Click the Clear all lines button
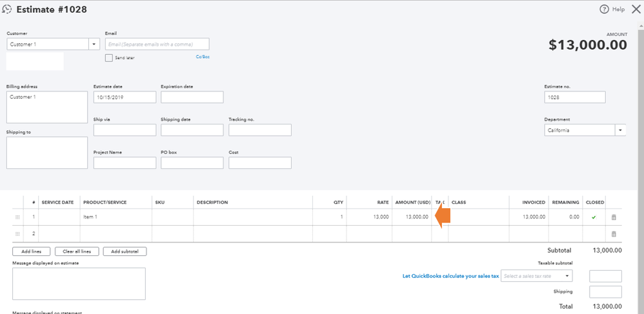Image resolution: width=644 pixels, height=314 pixels. 76,251
